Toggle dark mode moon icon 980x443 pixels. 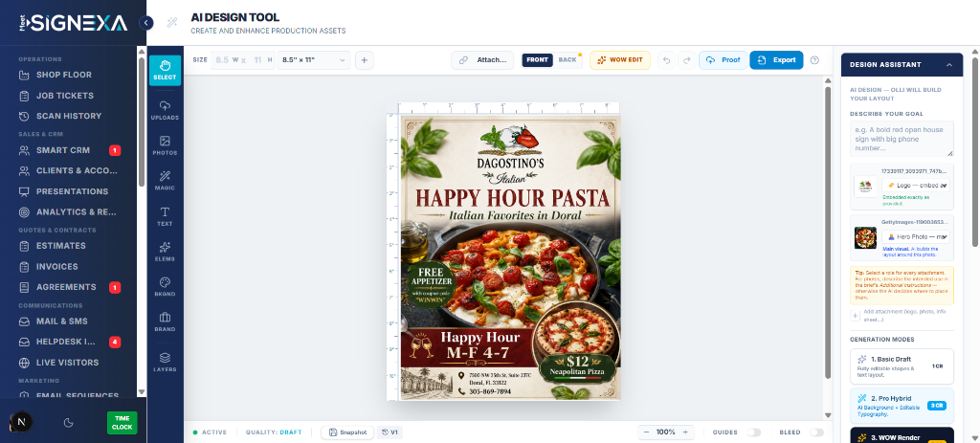69,422
